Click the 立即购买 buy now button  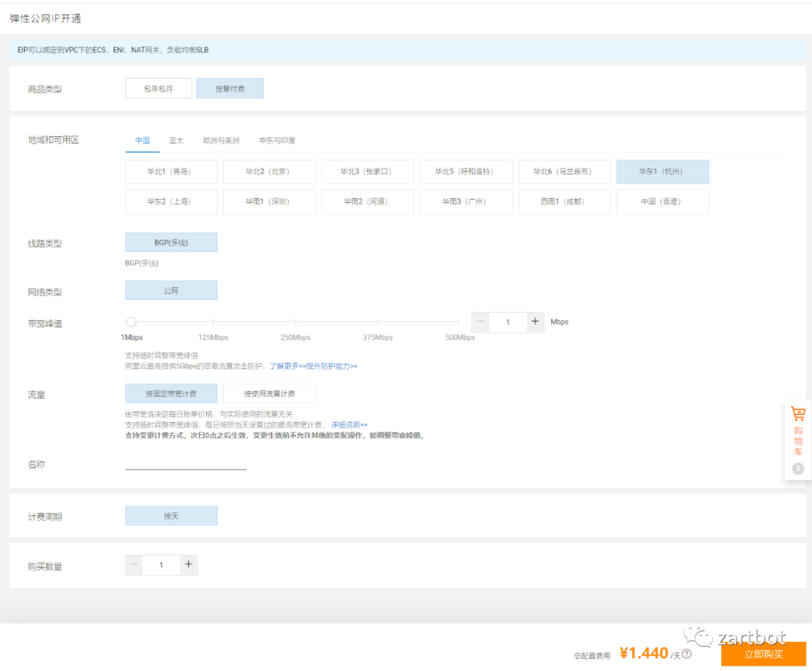coord(763,654)
